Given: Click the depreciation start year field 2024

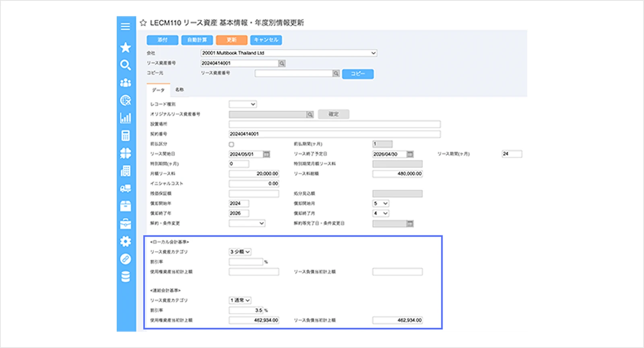Looking at the screenshot, I should pyautogui.click(x=239, y=203).
